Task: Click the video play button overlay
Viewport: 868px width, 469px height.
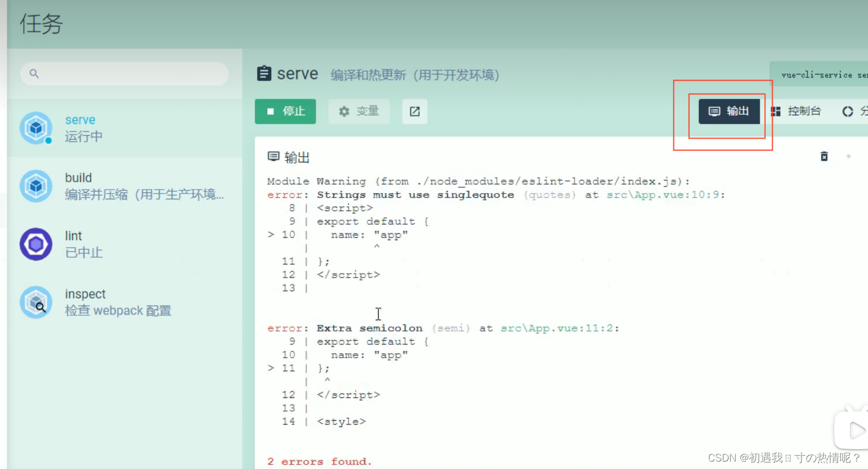Action: pyautogui.click(x=854, y=430)
